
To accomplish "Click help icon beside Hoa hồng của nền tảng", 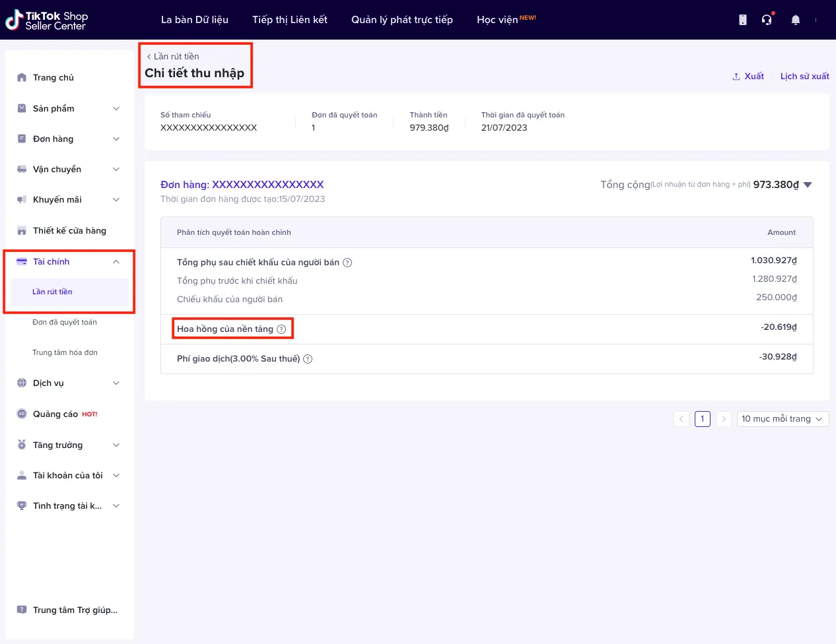I will click(x=281, y=329).
